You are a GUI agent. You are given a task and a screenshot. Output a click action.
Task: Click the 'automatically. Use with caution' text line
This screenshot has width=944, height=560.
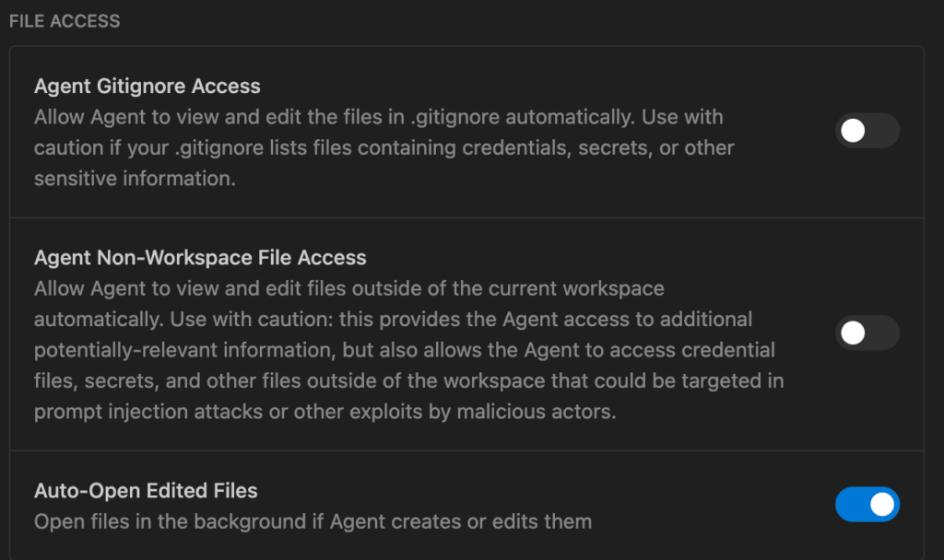click(x=393, y=319)
